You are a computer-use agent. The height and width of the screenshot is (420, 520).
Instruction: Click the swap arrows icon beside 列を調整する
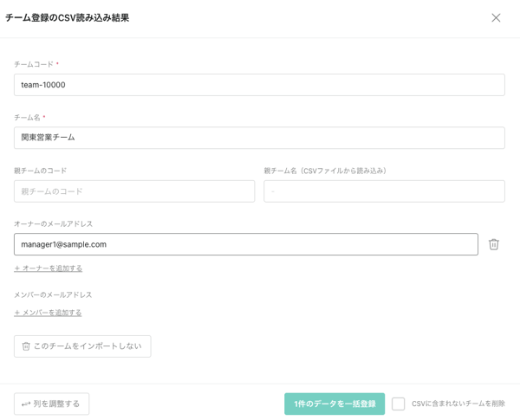pyautogui.click(x=26, y=404)
